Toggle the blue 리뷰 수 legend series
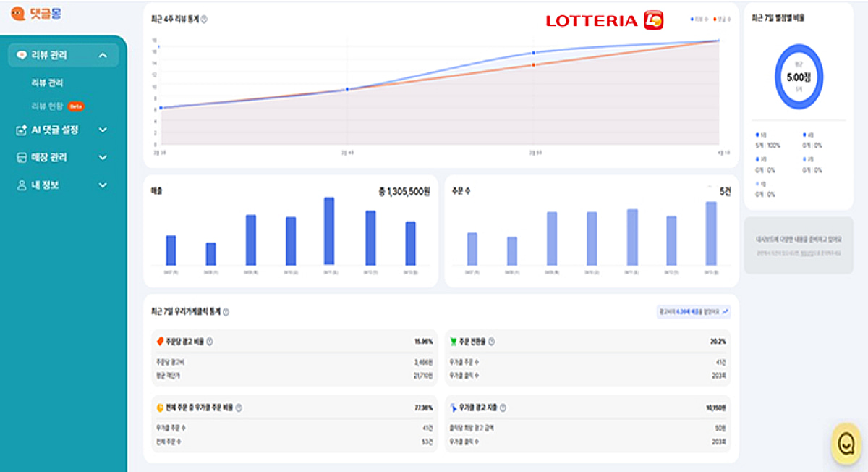868x472 pixels. tap(699, 20)
